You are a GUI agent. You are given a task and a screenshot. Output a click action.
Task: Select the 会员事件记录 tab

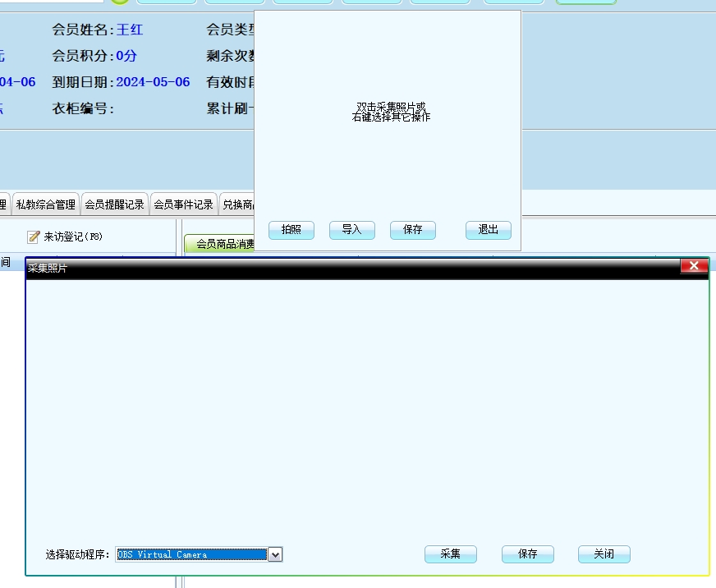point(184,204)
